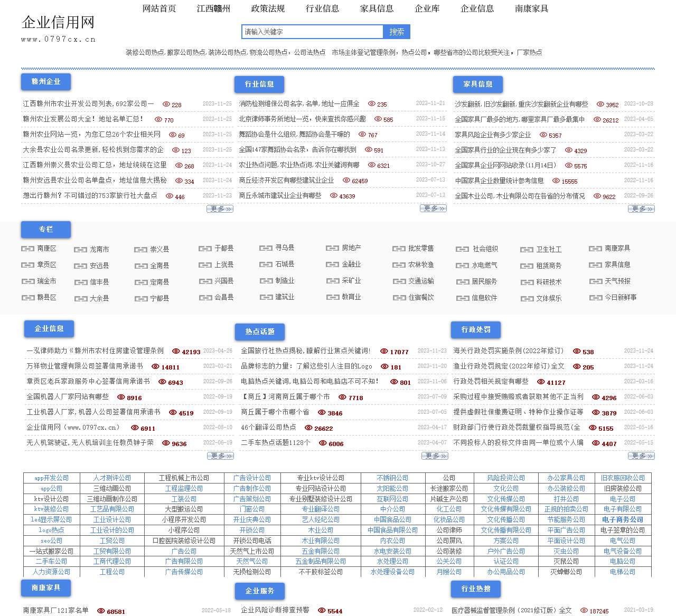Open the 网站首页 menu item
The image size is (676, 616).
pos(159,8)
